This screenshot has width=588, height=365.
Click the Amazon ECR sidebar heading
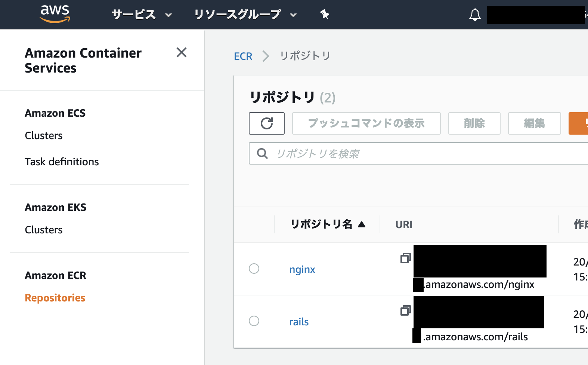[55, 275]
